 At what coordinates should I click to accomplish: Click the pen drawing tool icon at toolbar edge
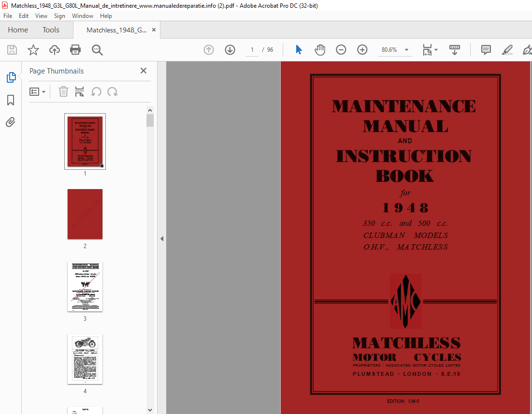[x=527, y=50]
